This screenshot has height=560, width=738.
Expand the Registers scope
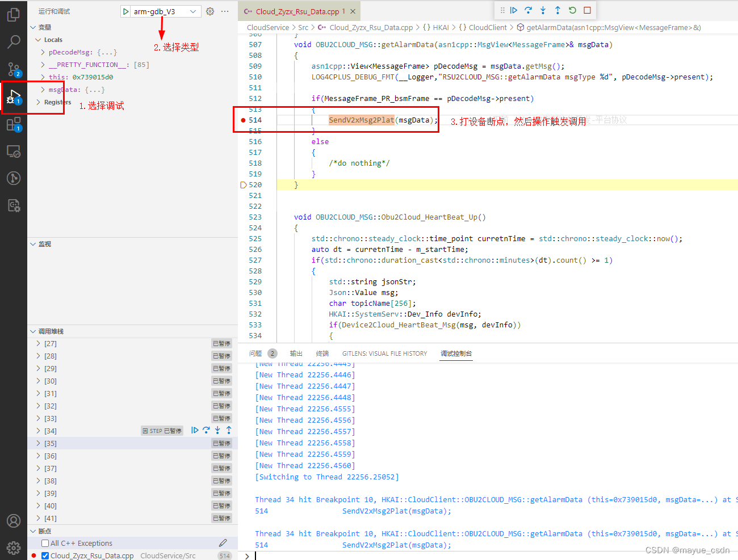click(38, 102)
